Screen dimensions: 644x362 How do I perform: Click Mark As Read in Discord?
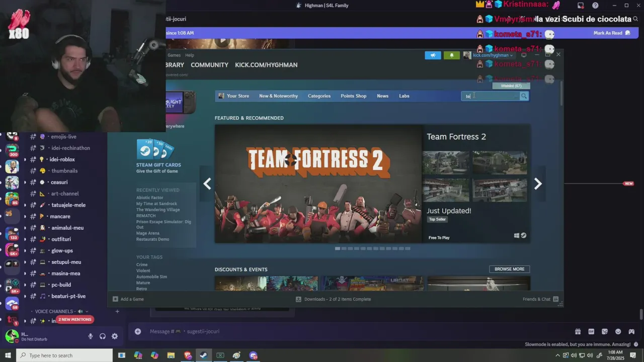612,33
